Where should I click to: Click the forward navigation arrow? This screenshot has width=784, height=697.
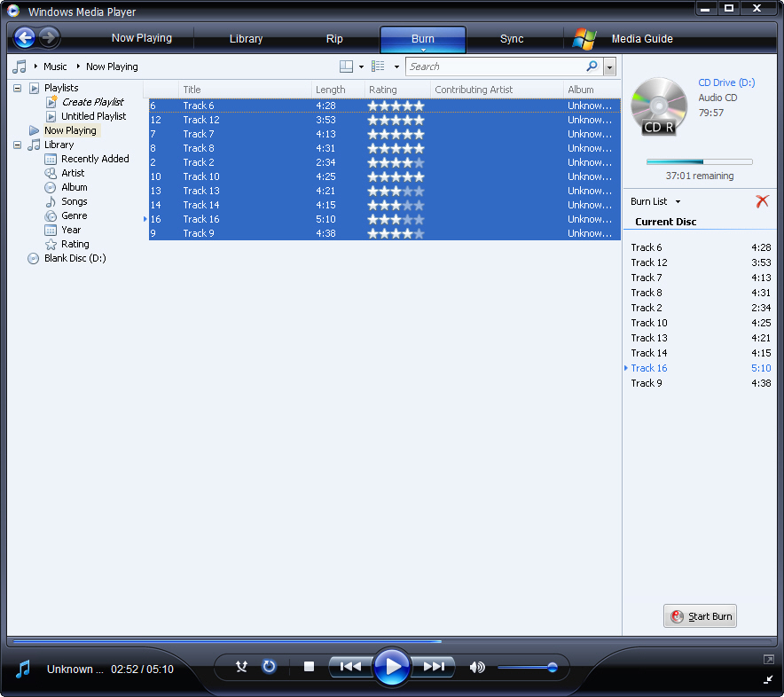49,37
